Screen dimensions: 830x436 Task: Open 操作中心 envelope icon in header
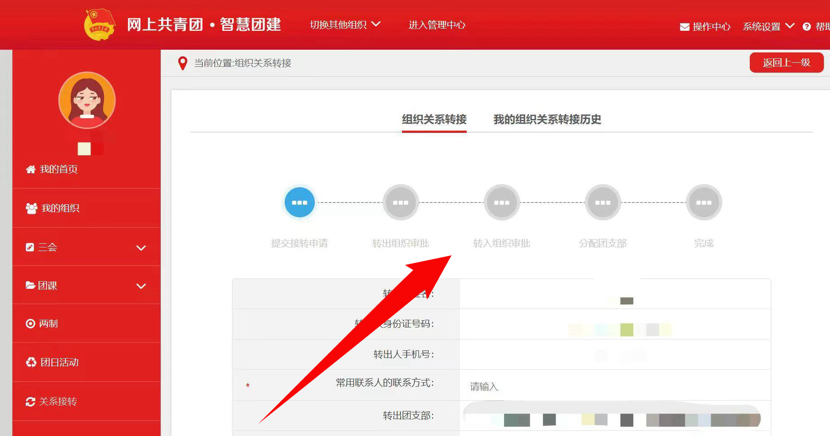pyautogui.click(x=684, y=27)
